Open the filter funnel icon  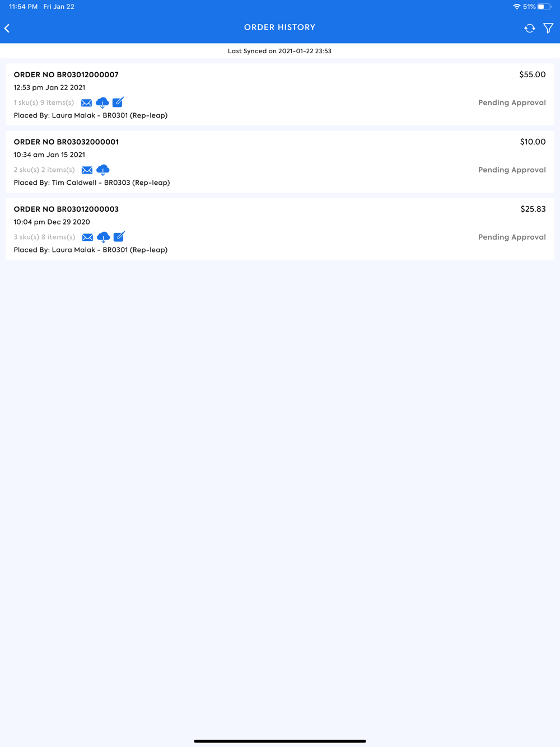[548, 28]
